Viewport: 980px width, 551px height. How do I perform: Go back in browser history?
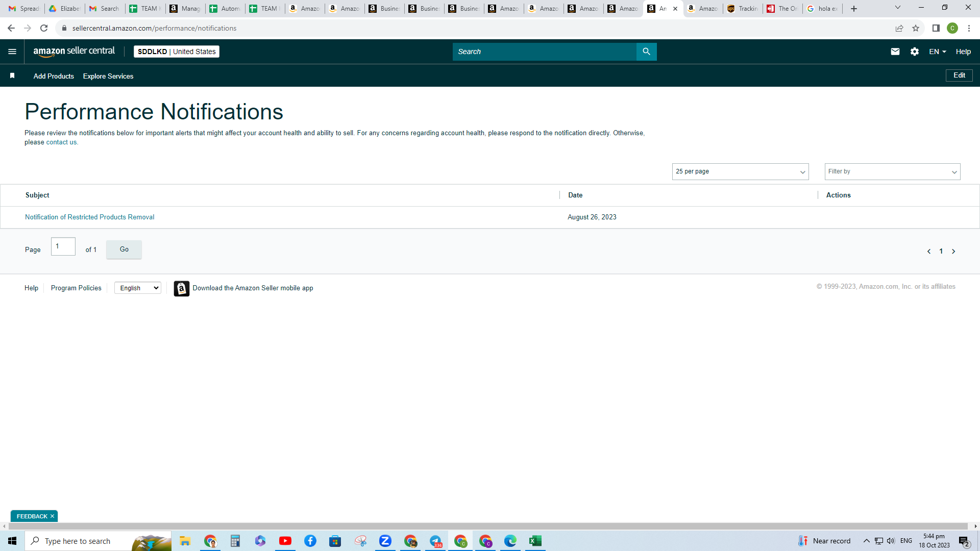11,28
